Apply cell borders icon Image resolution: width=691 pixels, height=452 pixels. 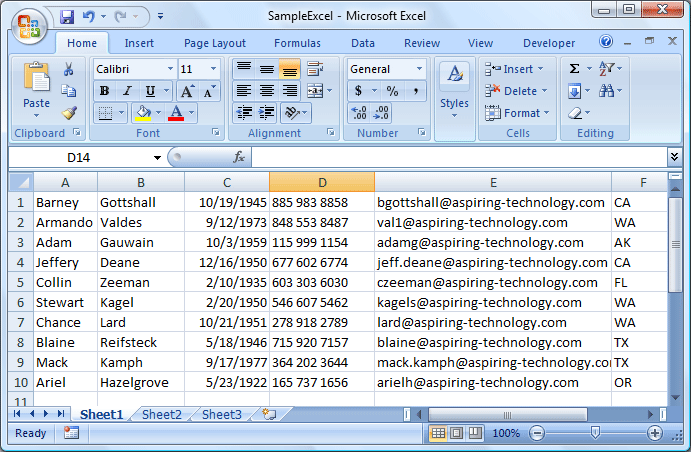coord(105,113)
